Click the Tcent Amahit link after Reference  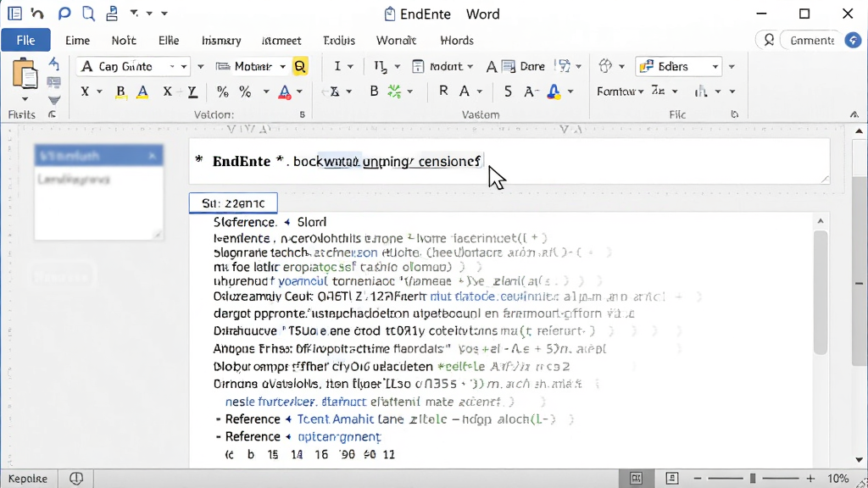click(x=336, y=419)
